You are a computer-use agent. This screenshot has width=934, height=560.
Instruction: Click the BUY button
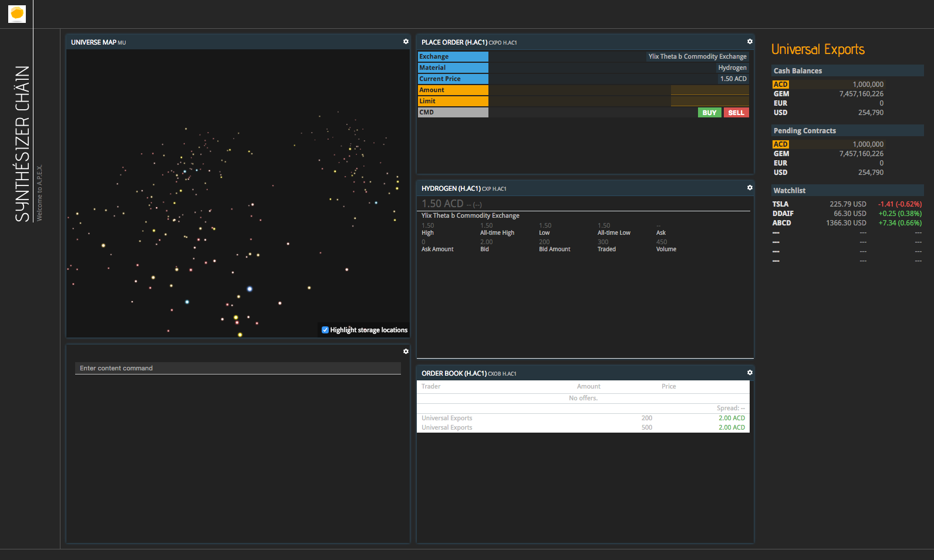point(709,113)
